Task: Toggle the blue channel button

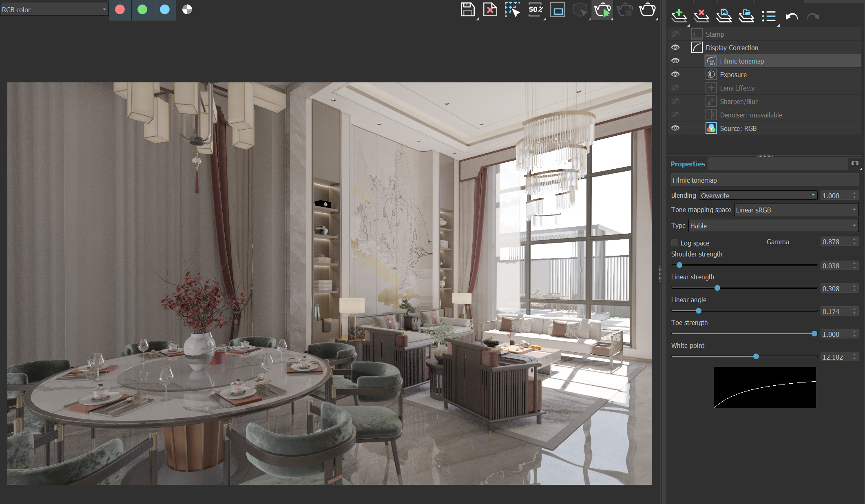Action: pos(165,10)
